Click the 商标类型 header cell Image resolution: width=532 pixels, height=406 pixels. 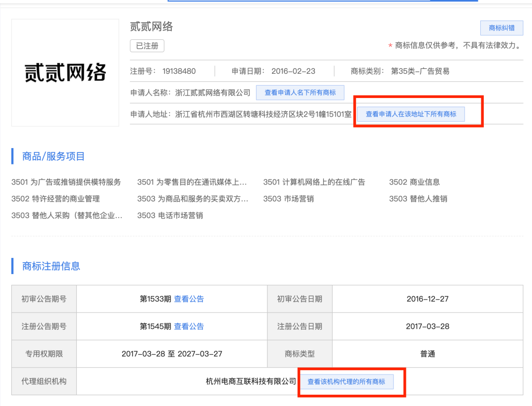click(299, 354)
